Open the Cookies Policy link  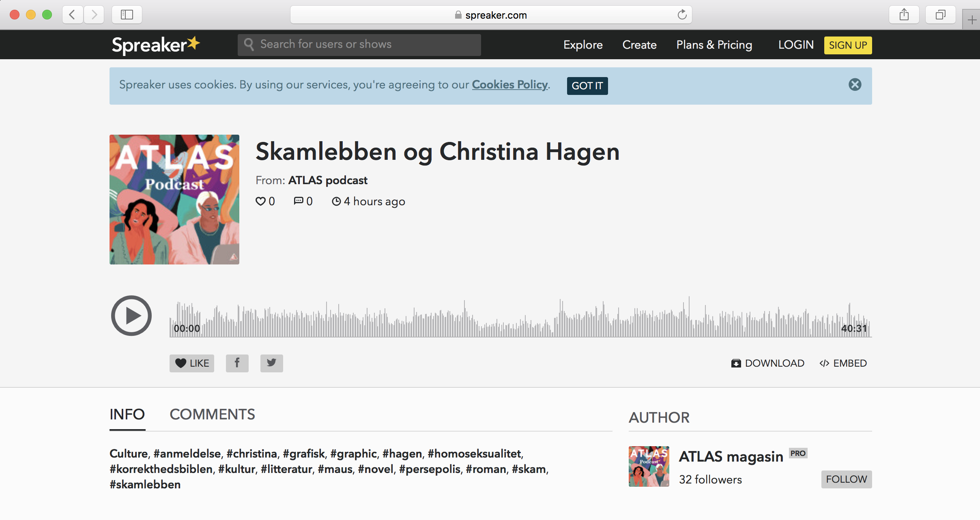[x=510, y=84]
